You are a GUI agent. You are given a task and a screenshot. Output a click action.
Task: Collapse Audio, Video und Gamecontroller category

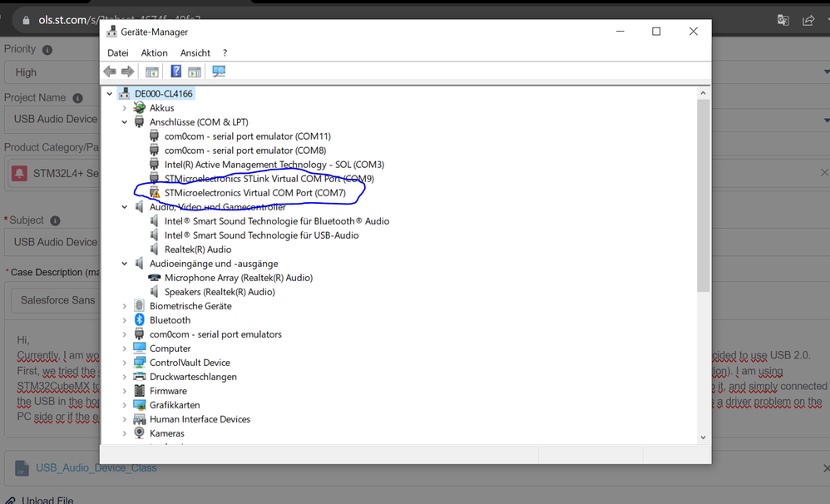[x=125, y=207]
